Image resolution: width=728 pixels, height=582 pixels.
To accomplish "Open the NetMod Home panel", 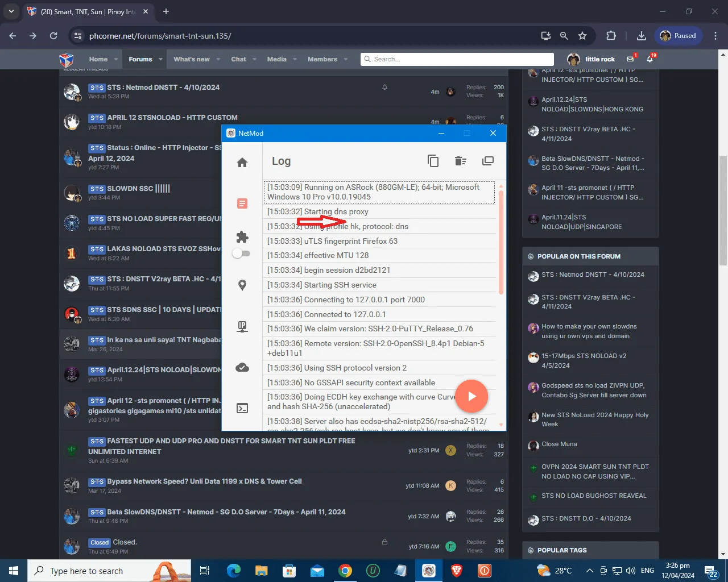I will [x=242, y=163].
